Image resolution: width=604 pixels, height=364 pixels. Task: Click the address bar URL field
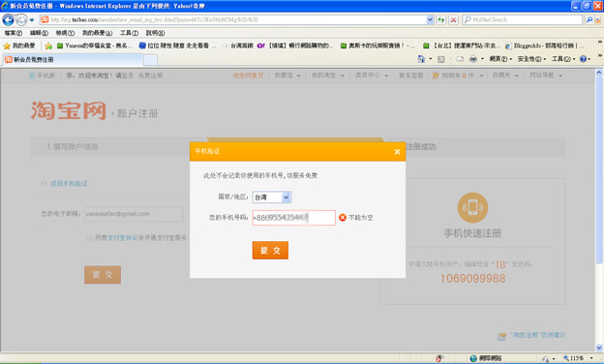tap(233, 19)
